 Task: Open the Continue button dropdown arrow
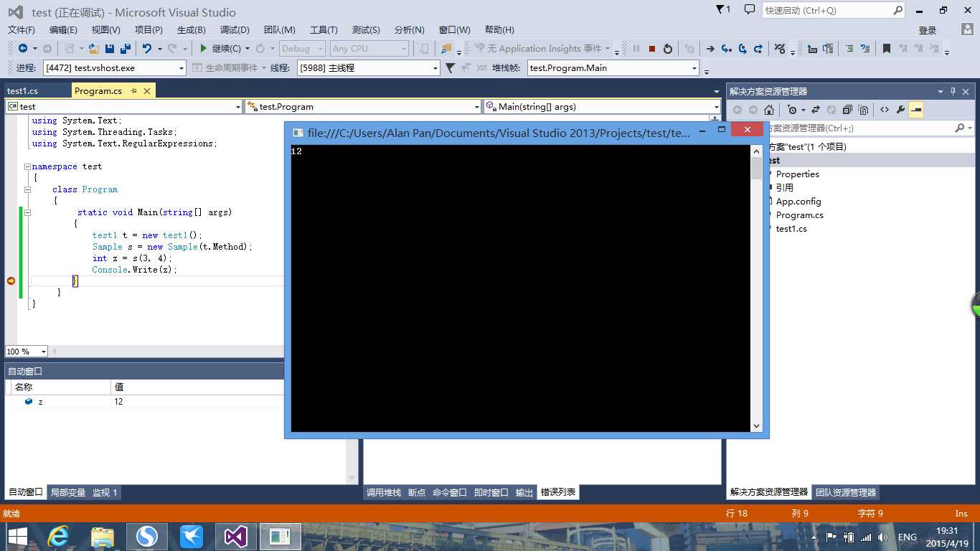248,49
